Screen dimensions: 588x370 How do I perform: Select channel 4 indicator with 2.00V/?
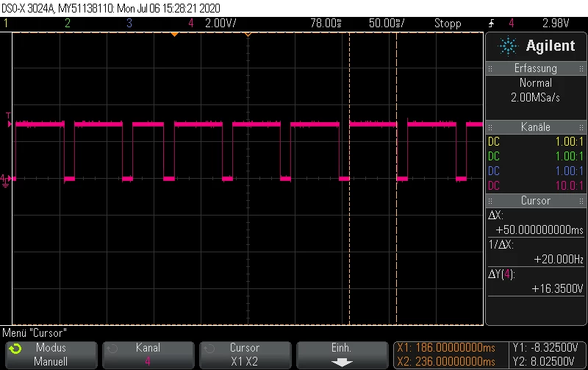(212, 24)
